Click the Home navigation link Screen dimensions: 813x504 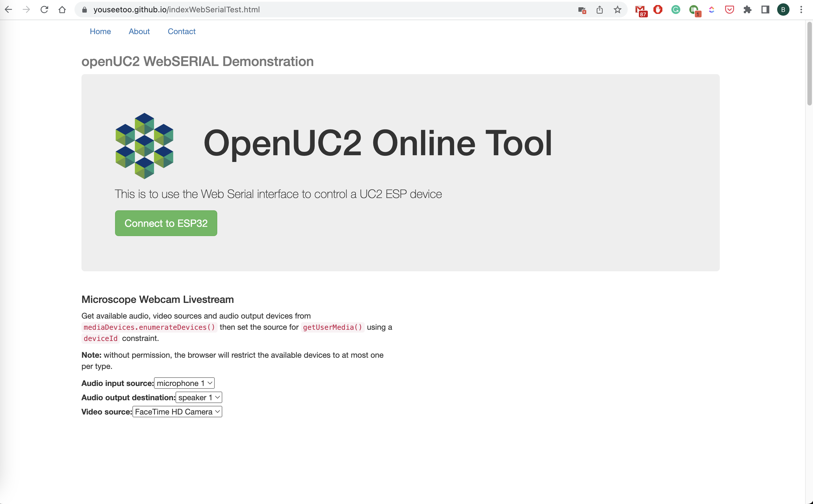[x=100, y=31]
